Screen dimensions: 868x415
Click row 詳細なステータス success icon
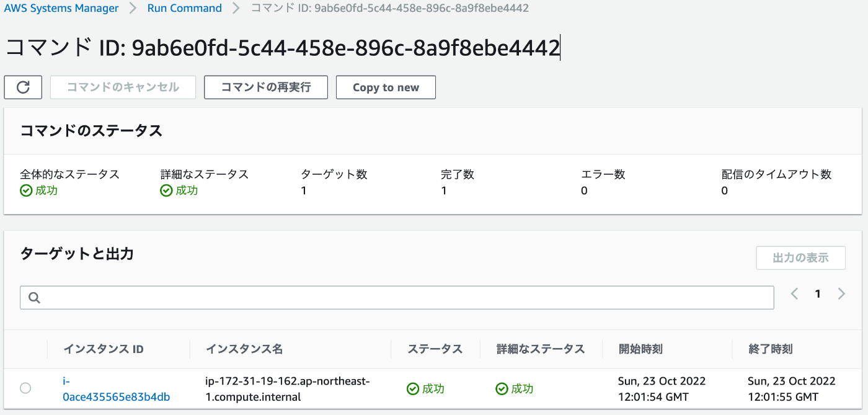(502, 389)
